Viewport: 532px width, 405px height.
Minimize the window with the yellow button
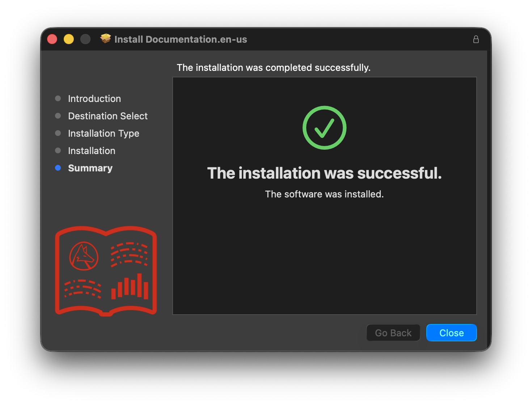(69, 39)
